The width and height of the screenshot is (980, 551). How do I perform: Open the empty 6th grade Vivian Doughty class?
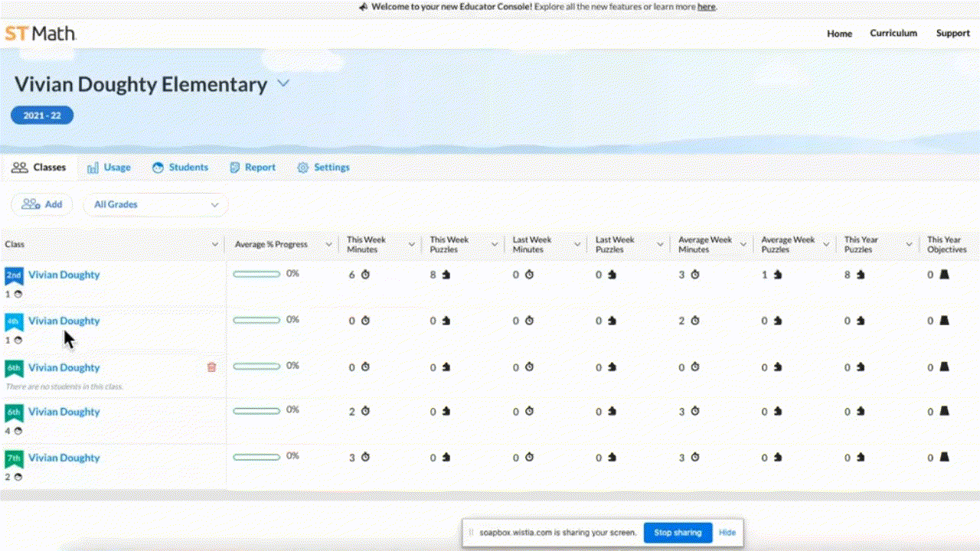tap(64, 367)
